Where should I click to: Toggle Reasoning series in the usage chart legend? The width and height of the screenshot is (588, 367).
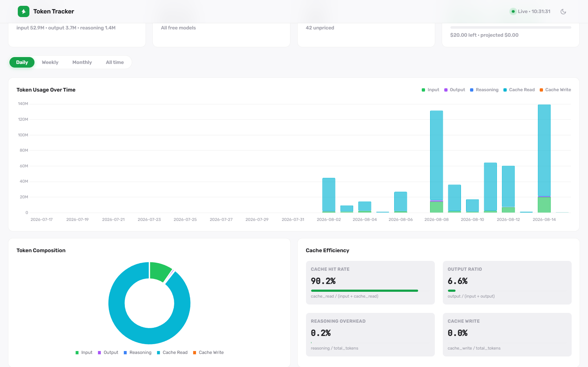tap(484, 90)
